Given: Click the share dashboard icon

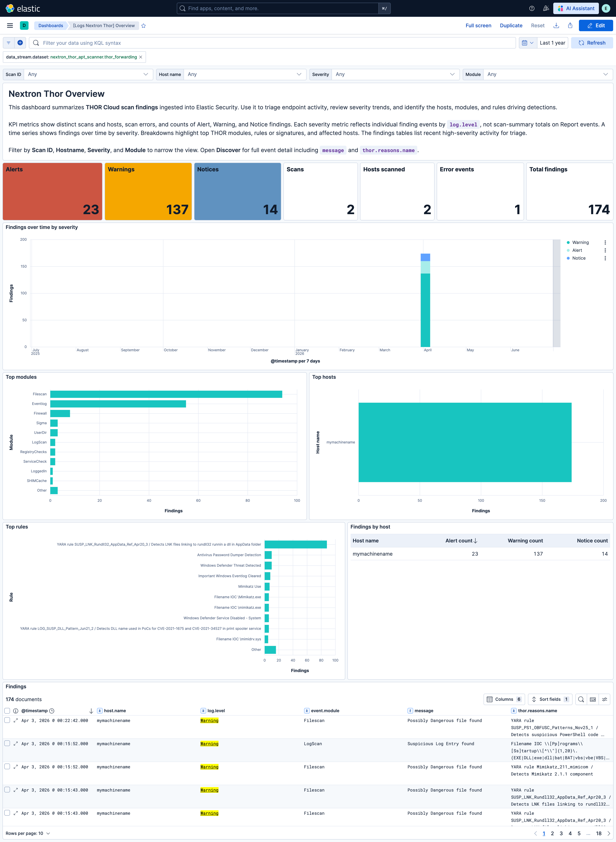Looking at the screenshot, I should click(570, 25).
